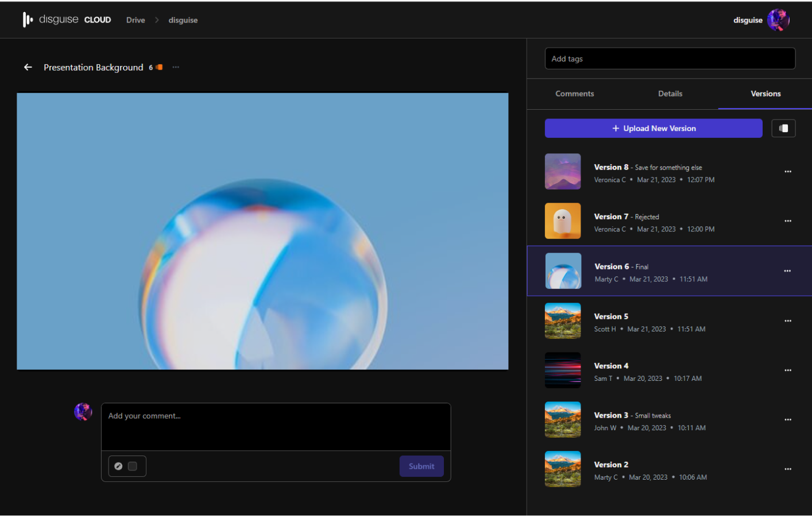
Task: Click the user avatar beside the comment field
Action: [x=83, y=412]
